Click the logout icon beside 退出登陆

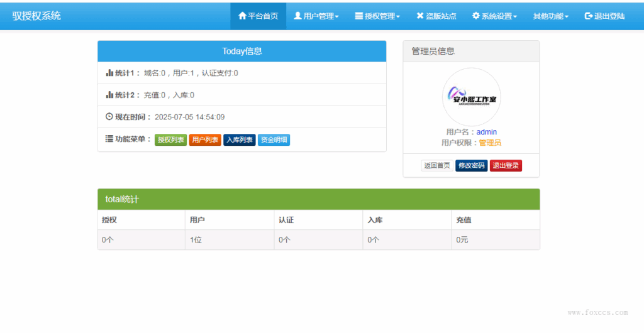click(x=588, y=16)
